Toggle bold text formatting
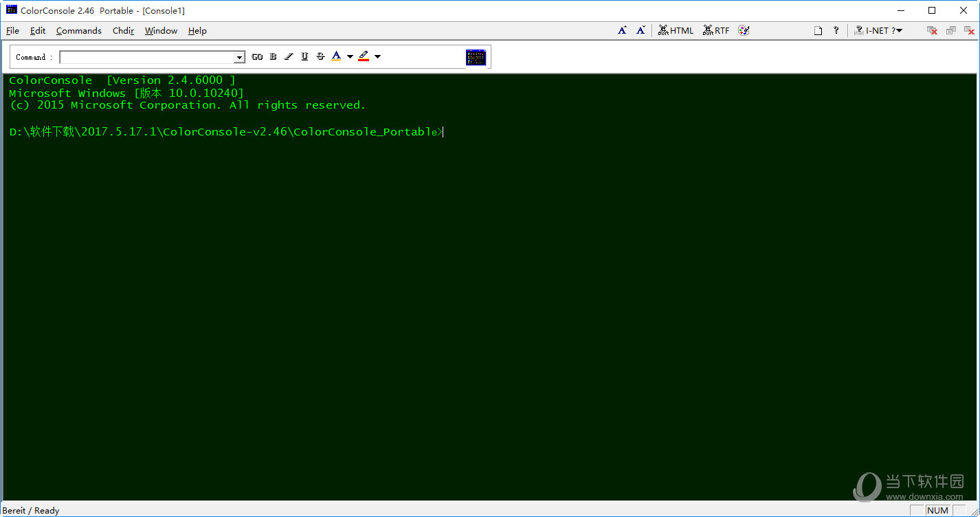The width and height of the screenshot is (980, 517). (x=273, y=57)
